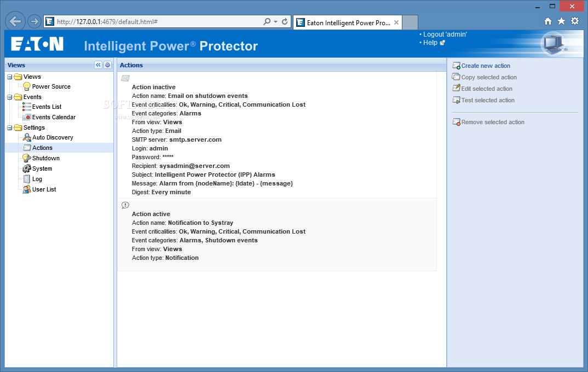Click the 'Action active' status text

tap(151, 214)
